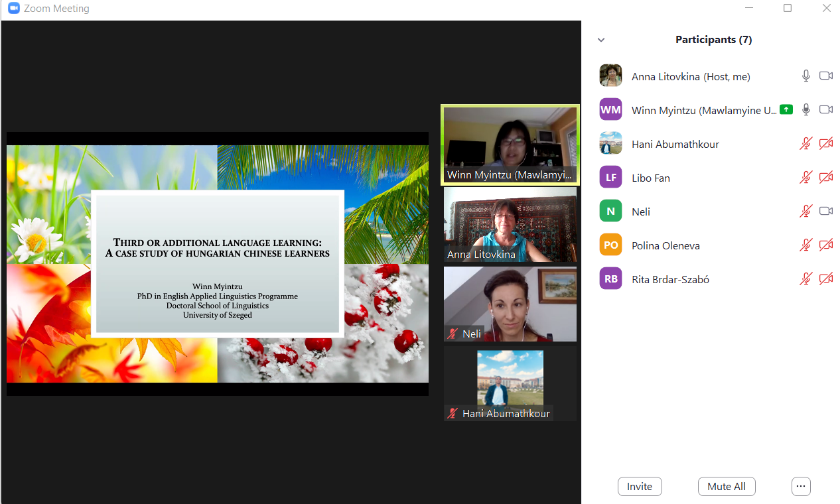
Task: Click the Zoom logo in title bar
Action: click(x=13, y=9)
